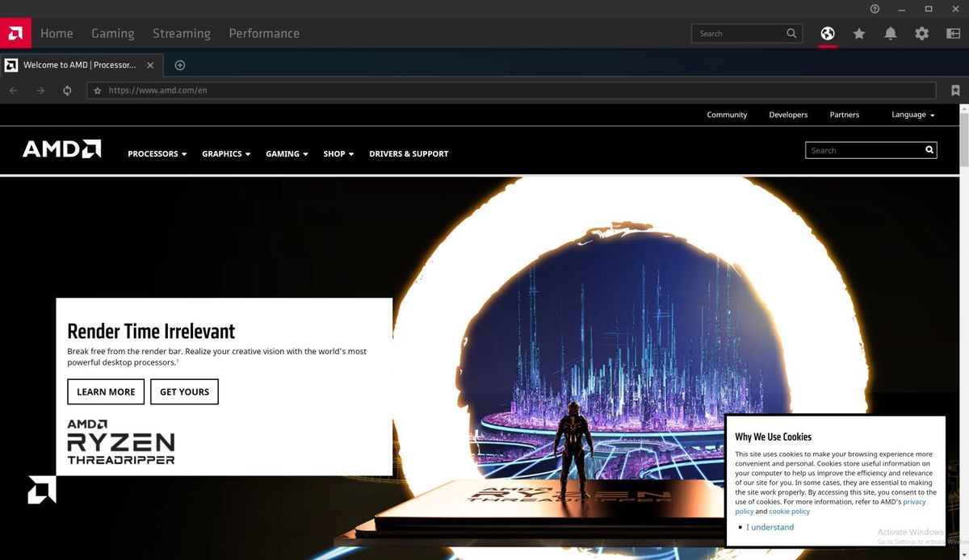Expand the PROCESSORS dropdown menu
This screenshot has height=560, width=969.
coord(157,153)
